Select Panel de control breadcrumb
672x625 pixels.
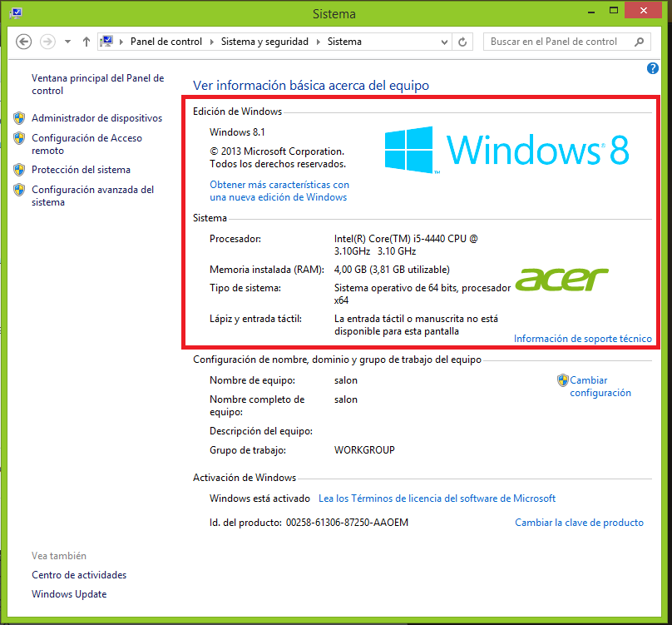point(166,42)
